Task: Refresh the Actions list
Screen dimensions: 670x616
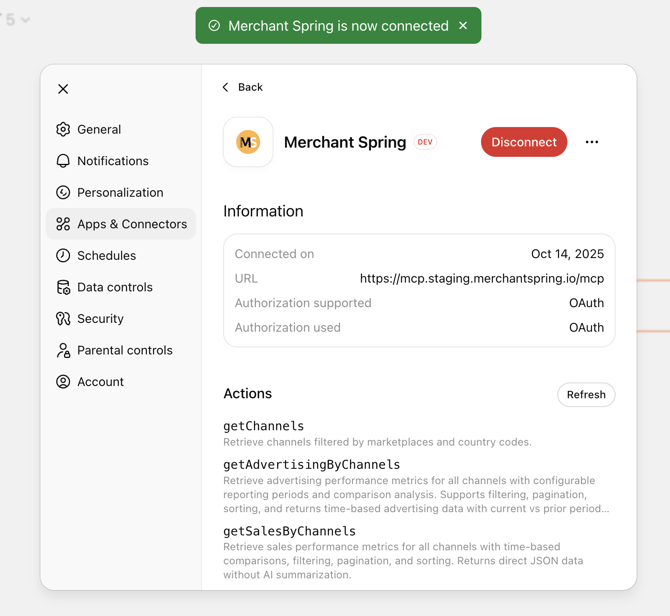Action: (586, 395)
